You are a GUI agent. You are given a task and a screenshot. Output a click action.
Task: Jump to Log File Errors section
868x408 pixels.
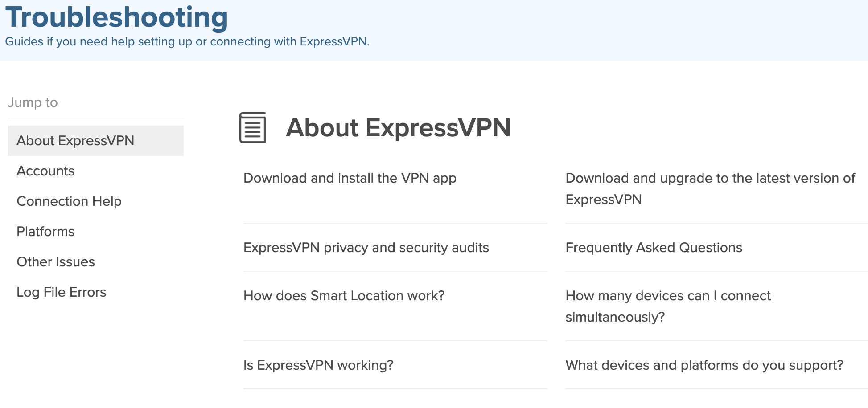click(x=62, y=292)
